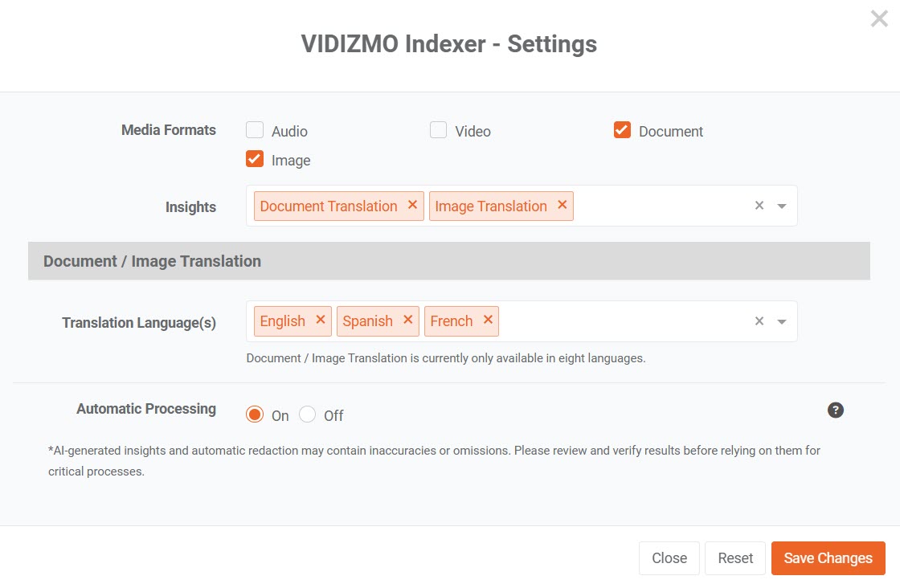Clear all selected Insights
Image resolution: width=900 pixels, height=588 pixels.
tap(759, 206)
